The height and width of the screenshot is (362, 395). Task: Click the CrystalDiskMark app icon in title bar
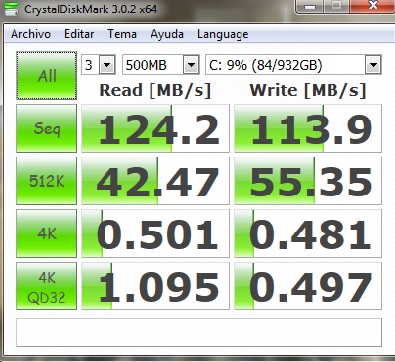coord(10,8)
